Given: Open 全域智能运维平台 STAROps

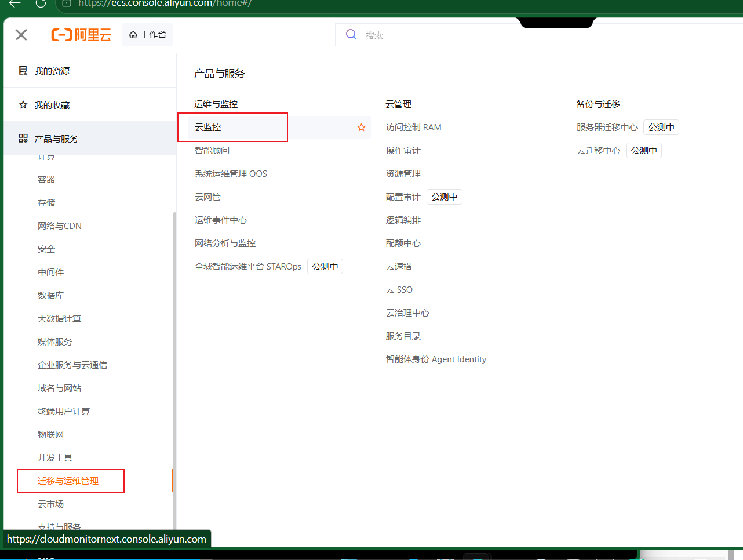Looking at the screenshot, I should tap(248, 266).
